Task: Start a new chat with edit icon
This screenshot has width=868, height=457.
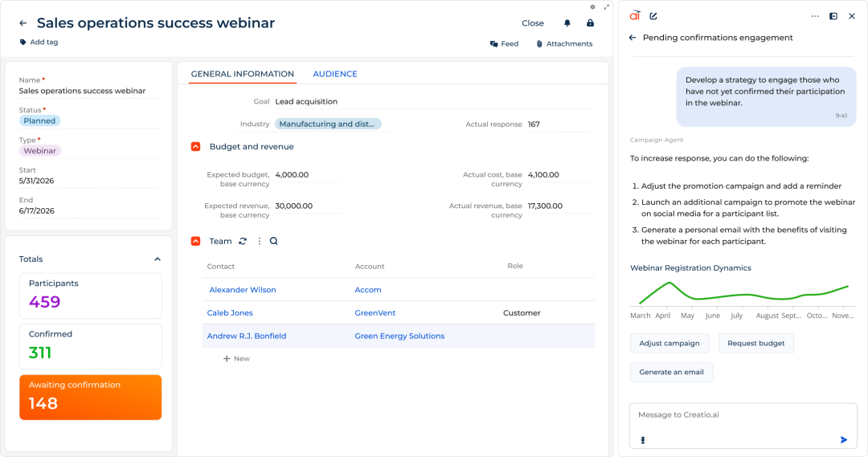Action: click(653, 16)
